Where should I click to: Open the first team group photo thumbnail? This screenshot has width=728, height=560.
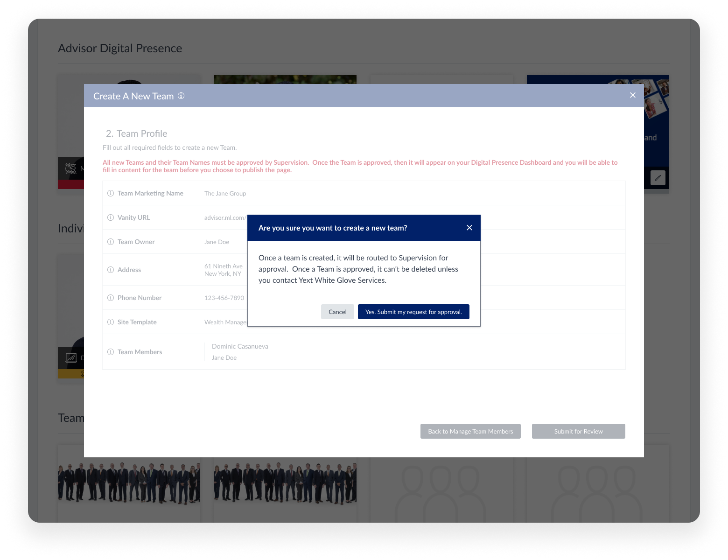pos(129,483)
